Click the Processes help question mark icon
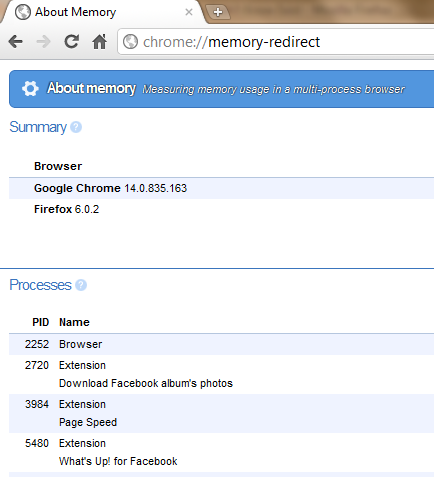434x477 pixels. (x=81, y=285)
